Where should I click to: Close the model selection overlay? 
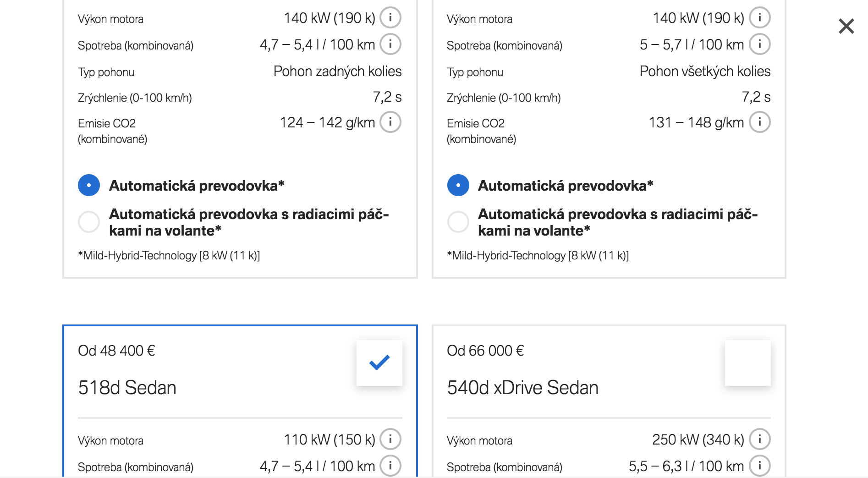(846, 26)
